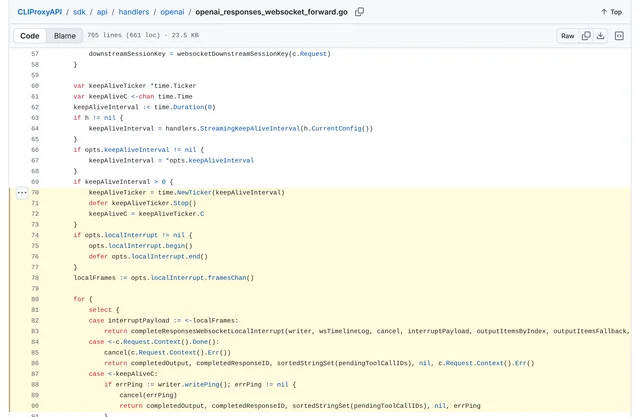Copy file path icon next to filename
The image size is (640, 417).
(x=359, y=12)
